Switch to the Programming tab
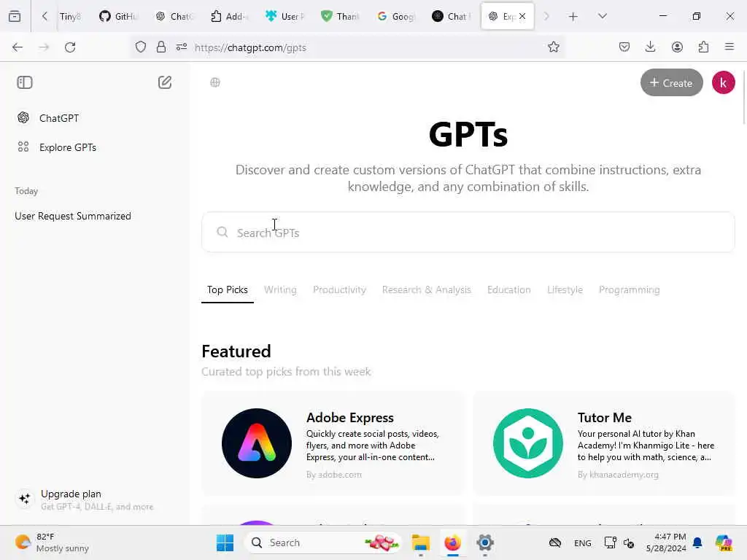 [630, 290]
